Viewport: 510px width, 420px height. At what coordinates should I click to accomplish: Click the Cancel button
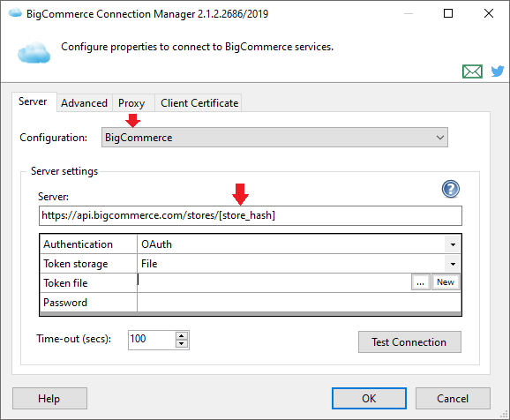pyautogui.click(x=453, y=398)
